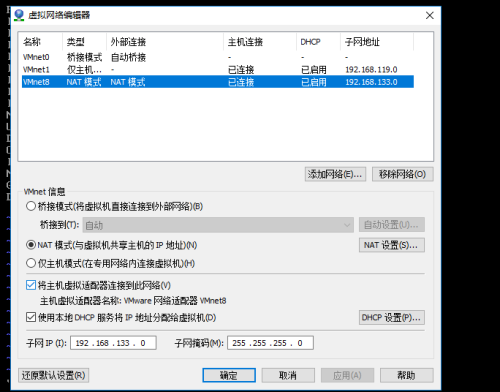This screenshot has width=500, height=392.
Task: Select 仅主机模式 radio button
Action: [31, 263]
